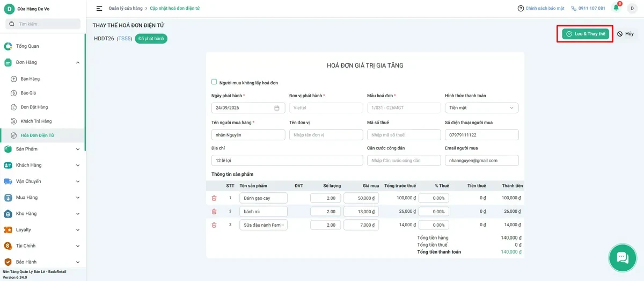Delete the bánh mì product row
Viewport: 644px width, 281px height.
point(214,211)
